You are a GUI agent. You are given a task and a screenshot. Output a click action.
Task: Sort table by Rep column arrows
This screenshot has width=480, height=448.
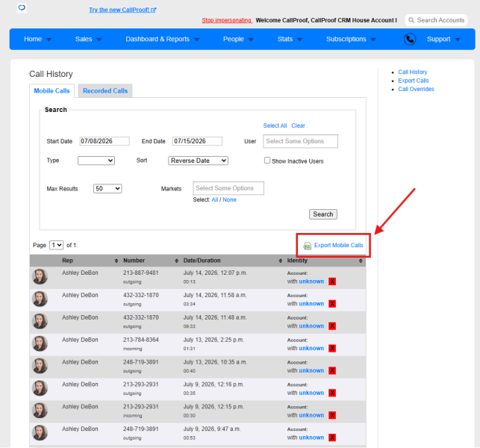tap(116, 261)
